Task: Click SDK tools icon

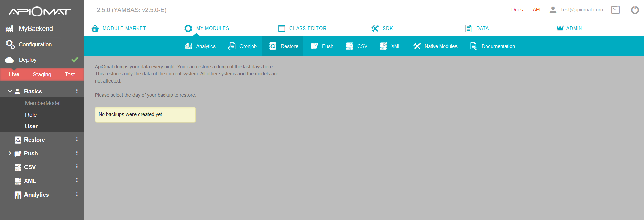Action: tap(375, 29)
